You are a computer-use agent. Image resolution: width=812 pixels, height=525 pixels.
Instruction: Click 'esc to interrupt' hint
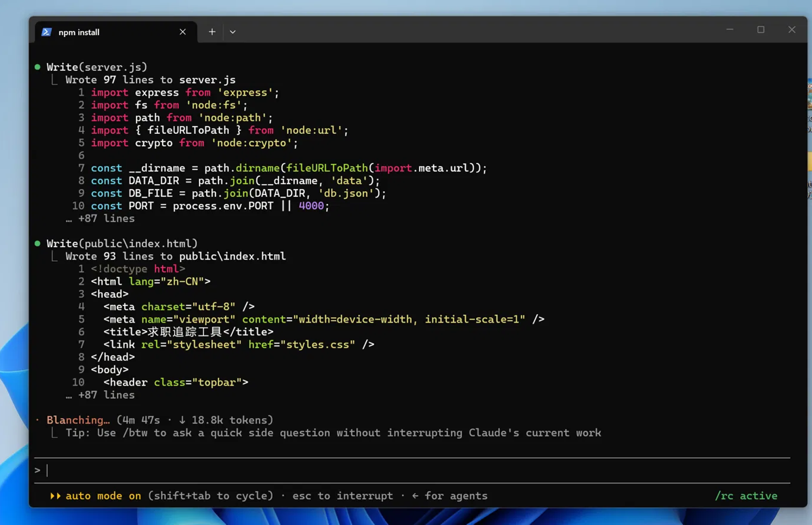pyautogui.click(x=342, y=496)
